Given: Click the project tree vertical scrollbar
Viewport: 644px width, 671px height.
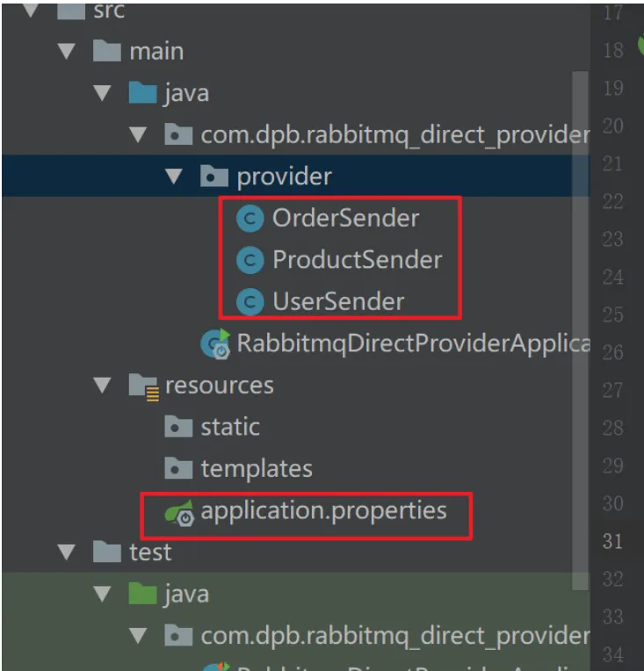Looking at the screenshot, I should click(x=580, y=330).
